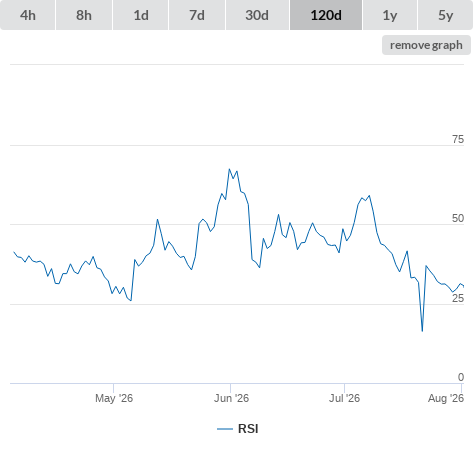Click the lowest RSI dip in late July
This screenshot has width=474, height=455.
pos(422,331)
